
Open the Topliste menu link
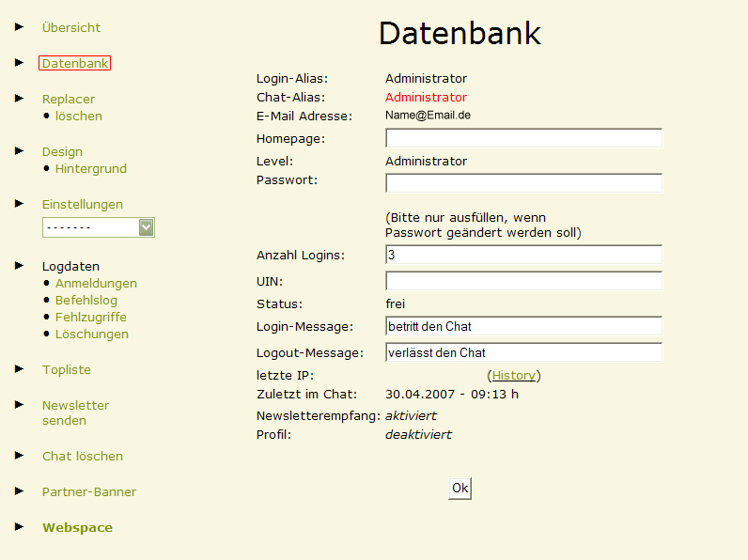[67, 369]
